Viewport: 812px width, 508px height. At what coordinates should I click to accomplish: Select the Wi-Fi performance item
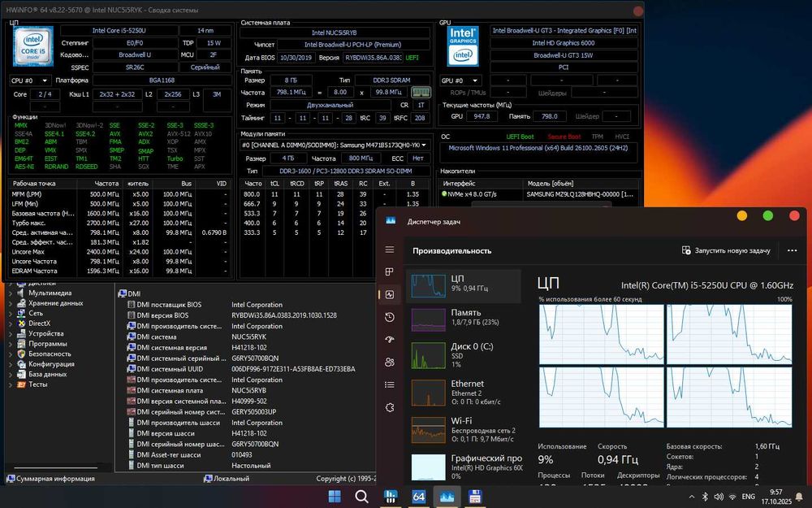[464, 430]
